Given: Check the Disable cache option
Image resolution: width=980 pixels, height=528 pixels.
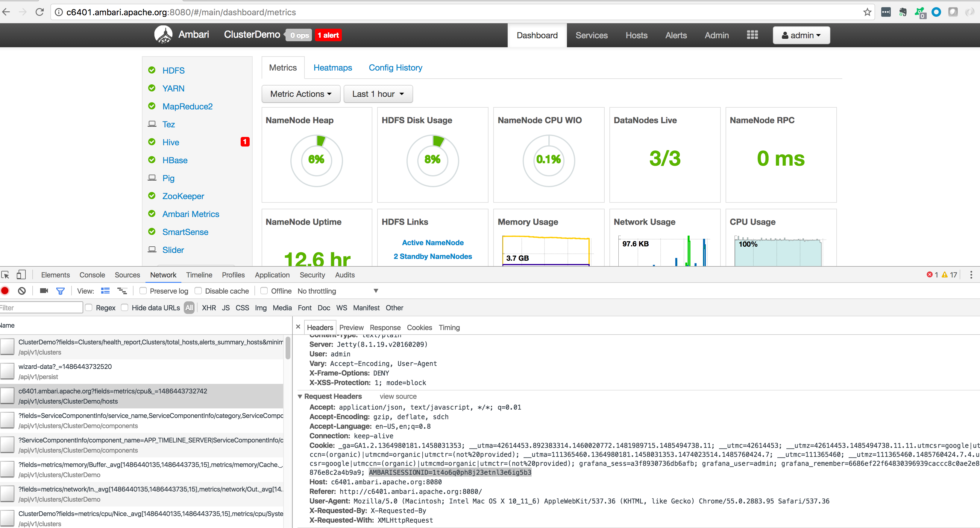Looking at the screenshot, I should (x=198, y=291).
